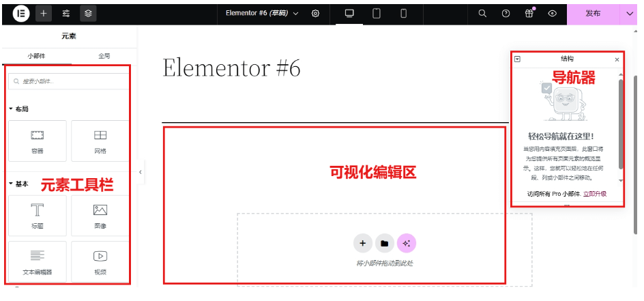Click the navigator panel scrollbar
This screenshot has width=644, height=301.
click(x=621, y=124)
